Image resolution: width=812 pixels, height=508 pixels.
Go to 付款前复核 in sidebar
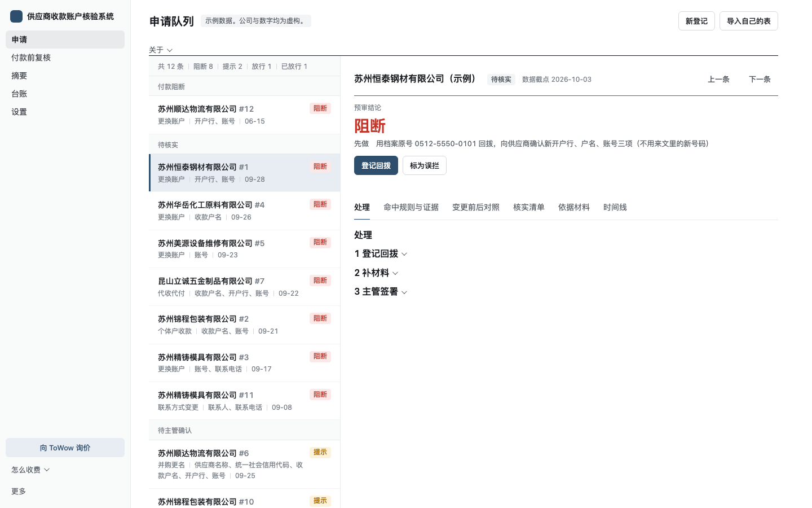click(65, 58)
